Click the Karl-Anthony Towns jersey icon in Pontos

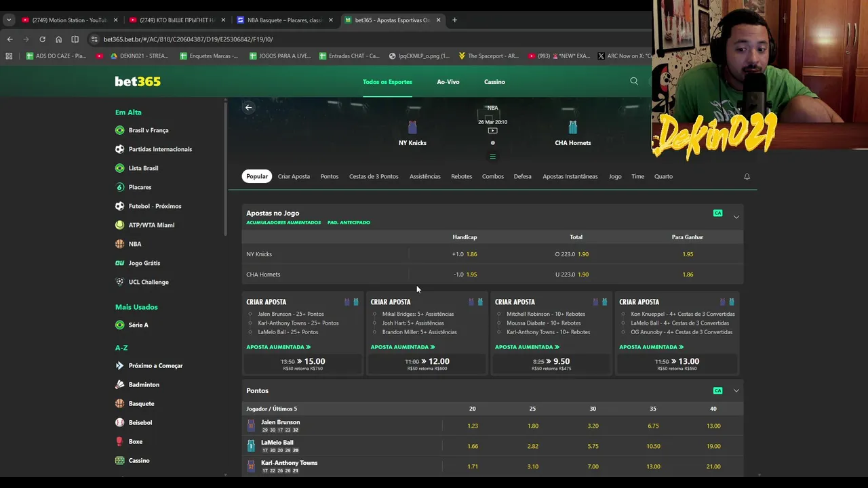click(251, 466)
